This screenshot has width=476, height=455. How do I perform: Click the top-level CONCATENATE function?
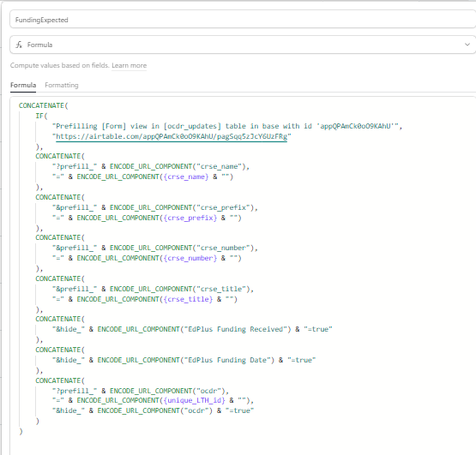(41, 105)
